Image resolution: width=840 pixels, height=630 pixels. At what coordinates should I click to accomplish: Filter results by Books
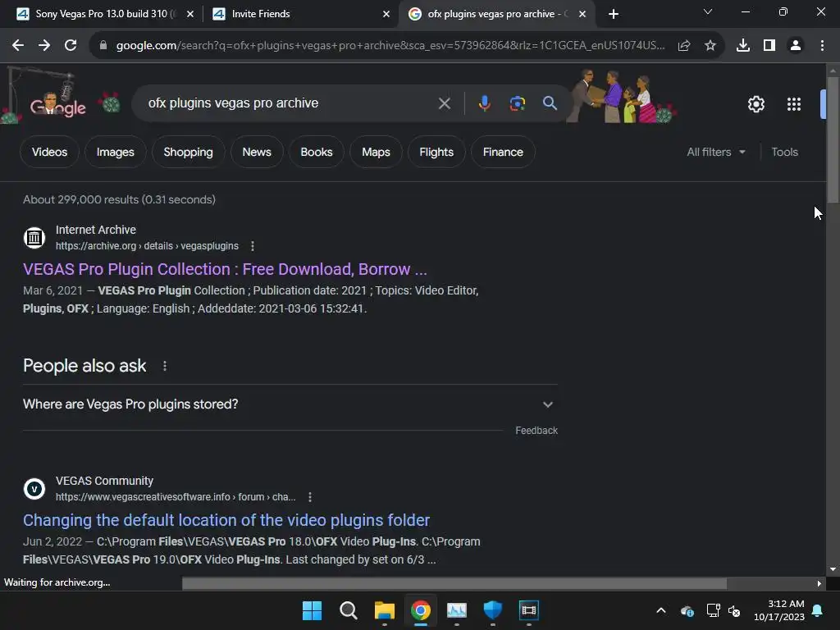coord(316,152)
